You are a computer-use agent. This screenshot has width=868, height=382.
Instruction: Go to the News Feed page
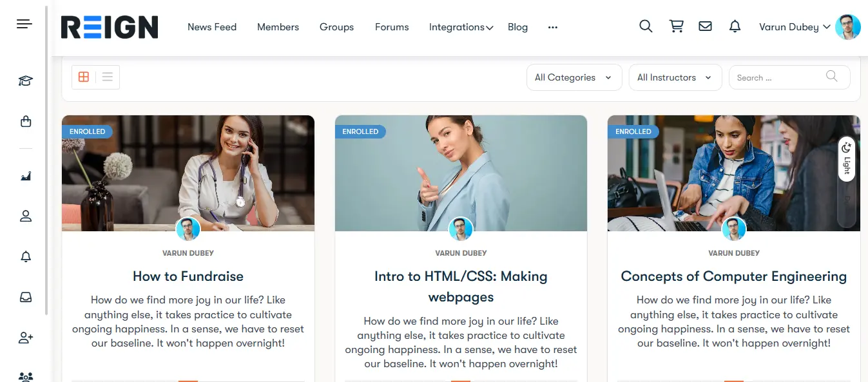212,27
